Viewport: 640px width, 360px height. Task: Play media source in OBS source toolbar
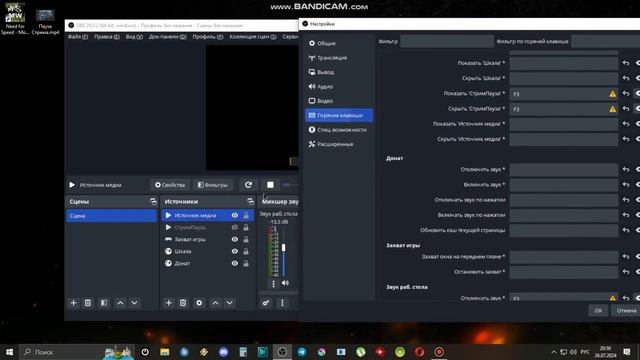72,185
